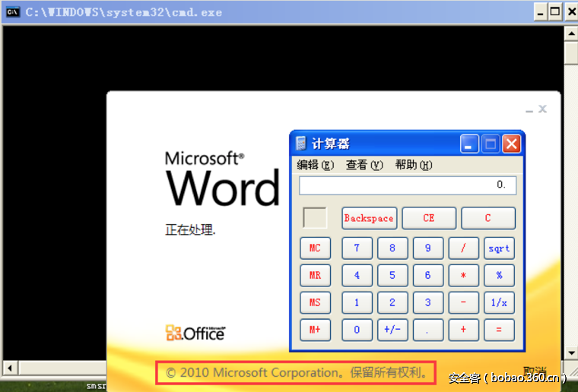
Task: Close the 计算器 Calculator window
Action: tap(512, 144)
